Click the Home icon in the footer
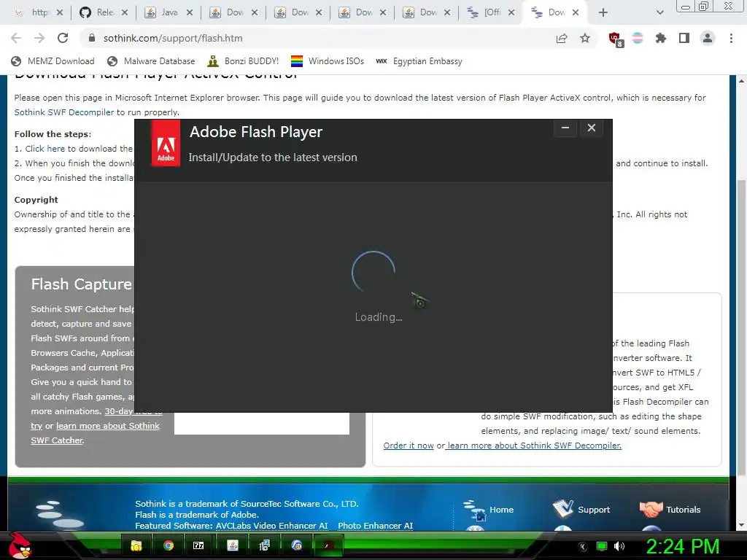 pyautogui.click(x=474, y=510)
